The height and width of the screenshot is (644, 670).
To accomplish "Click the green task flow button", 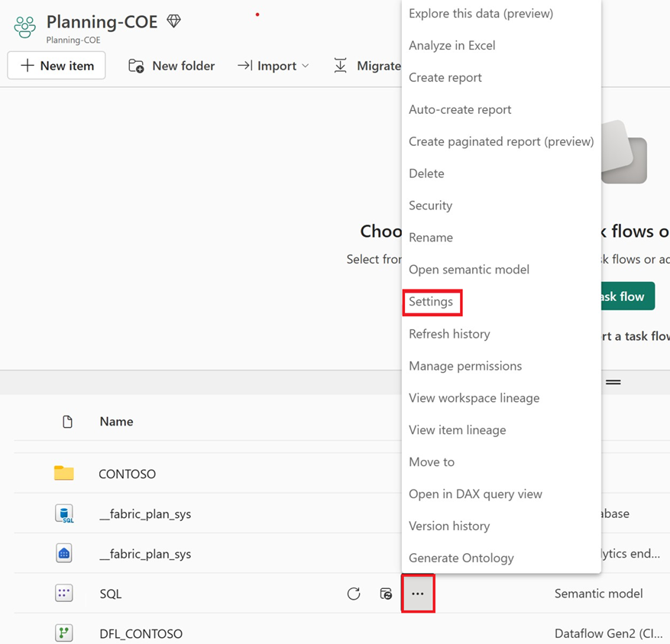I will (628, 296).
